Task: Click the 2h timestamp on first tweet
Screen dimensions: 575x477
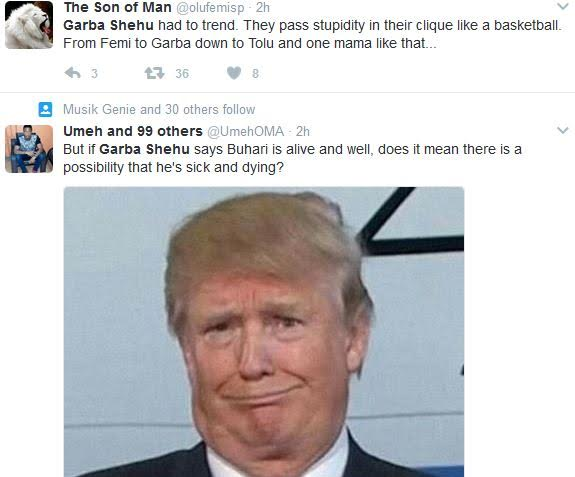Action: tap(263, 7)
